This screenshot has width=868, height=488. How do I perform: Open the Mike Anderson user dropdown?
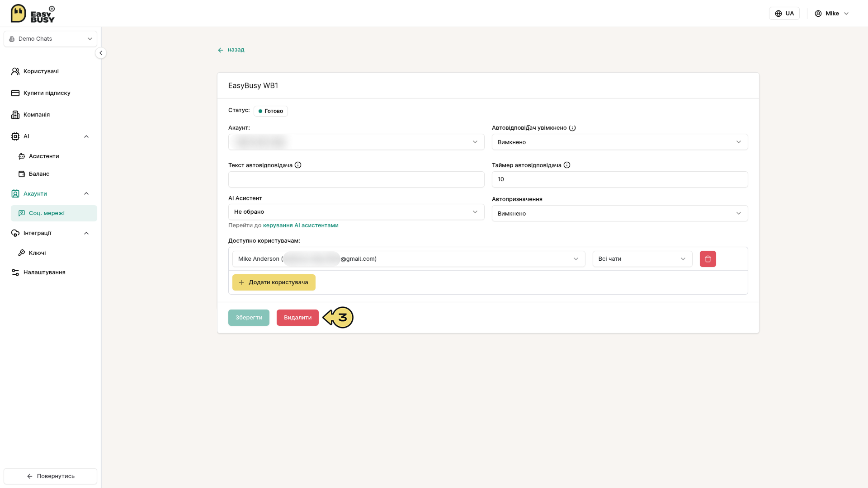[409, 259]
